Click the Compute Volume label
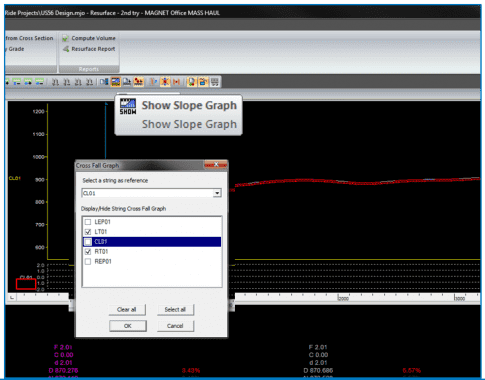The height and width of the screenshot is (380, 485). pyautogui.click(x=93, y=38)
